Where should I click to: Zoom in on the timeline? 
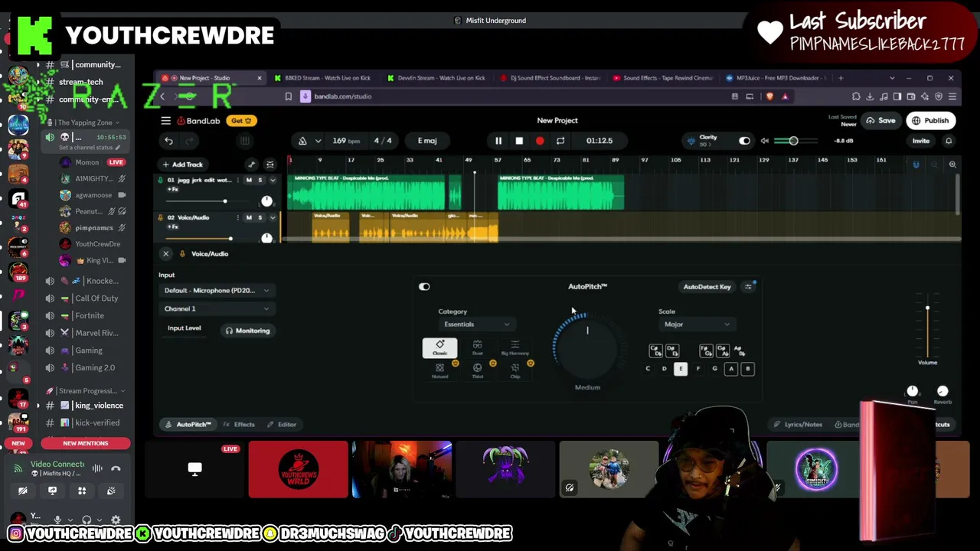[x=952, y=165]
